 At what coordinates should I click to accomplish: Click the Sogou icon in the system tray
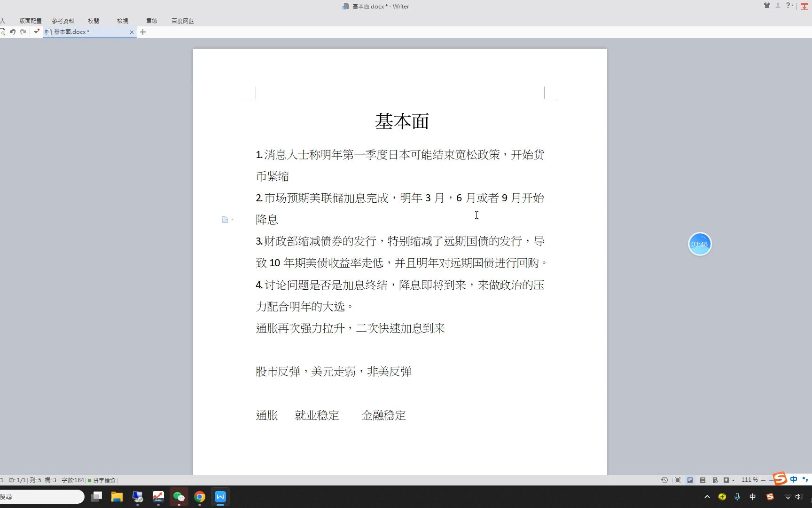770,497
